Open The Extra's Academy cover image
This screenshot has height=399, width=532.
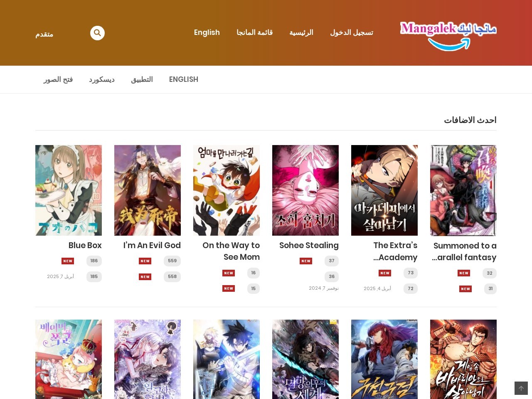click(384, 190)
